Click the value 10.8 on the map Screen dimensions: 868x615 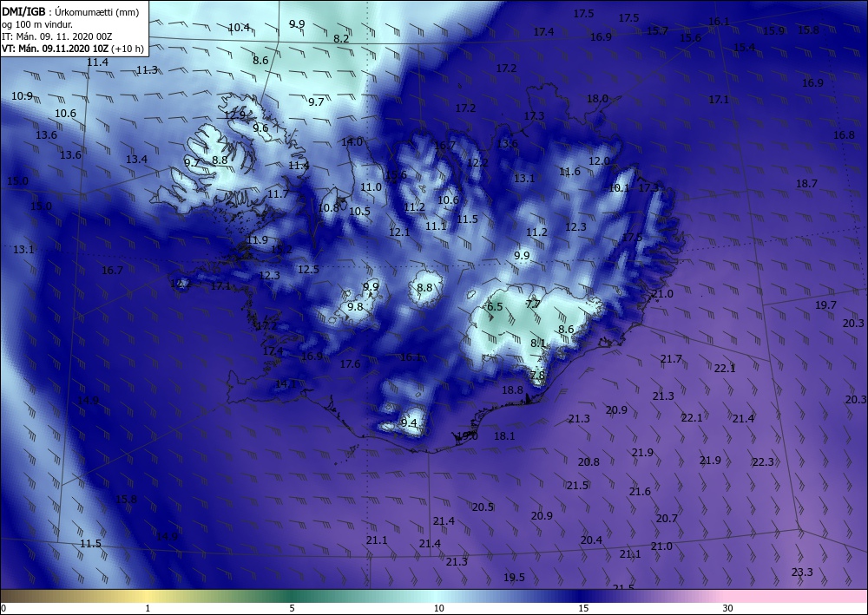[328, 208]
